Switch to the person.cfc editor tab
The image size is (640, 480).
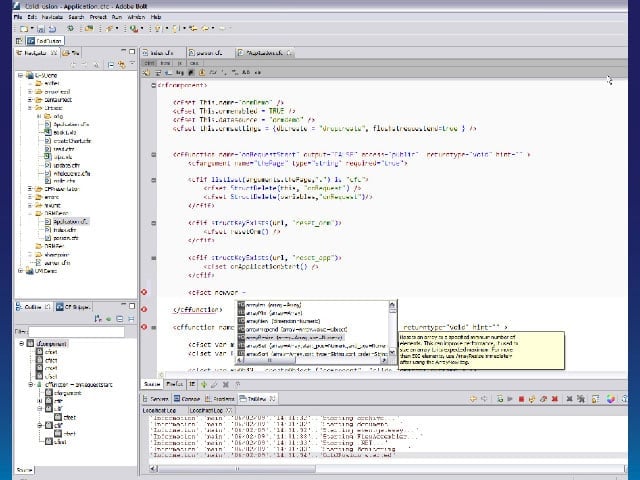pos(209,53)
